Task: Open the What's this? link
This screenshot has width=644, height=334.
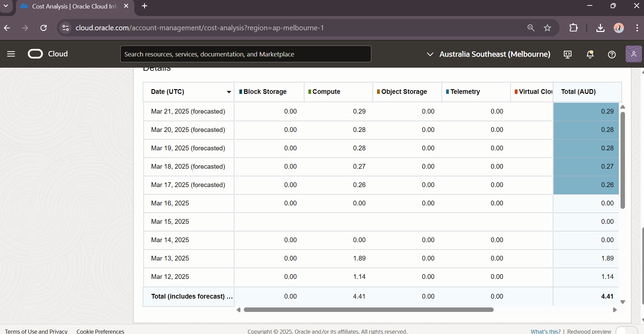Action: coord(545,331)
